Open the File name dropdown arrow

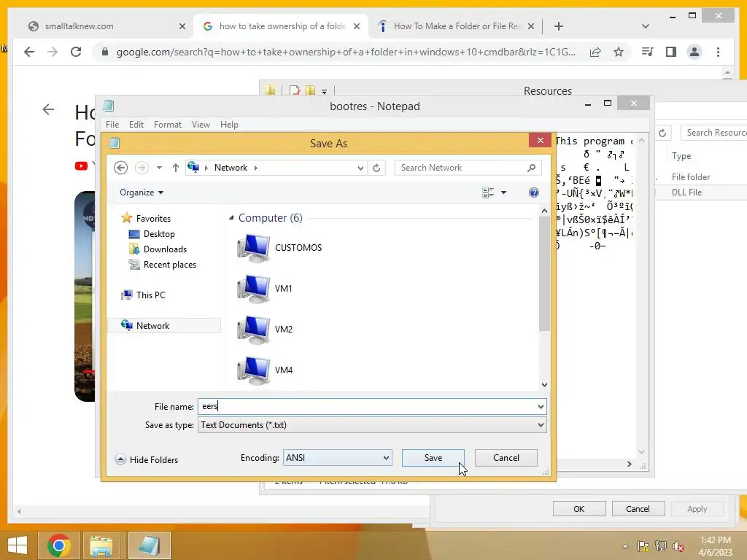[x=541, y=407]
